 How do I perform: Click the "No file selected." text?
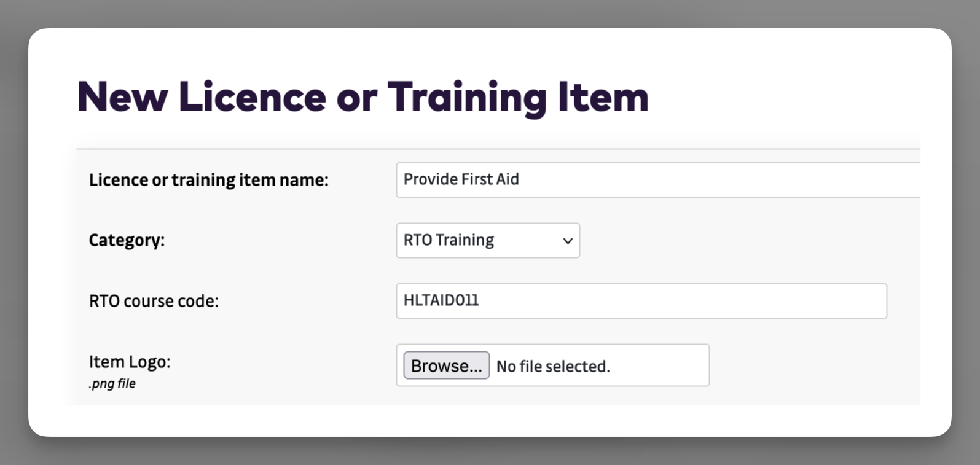tap(553, 367)
